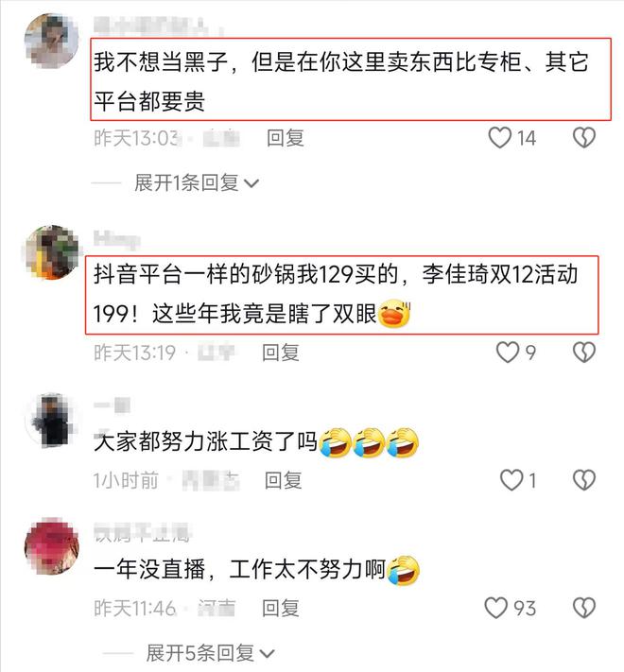Reply to the comment posted 昨天13:03
The image size is (624, 672).
(286, 138)
